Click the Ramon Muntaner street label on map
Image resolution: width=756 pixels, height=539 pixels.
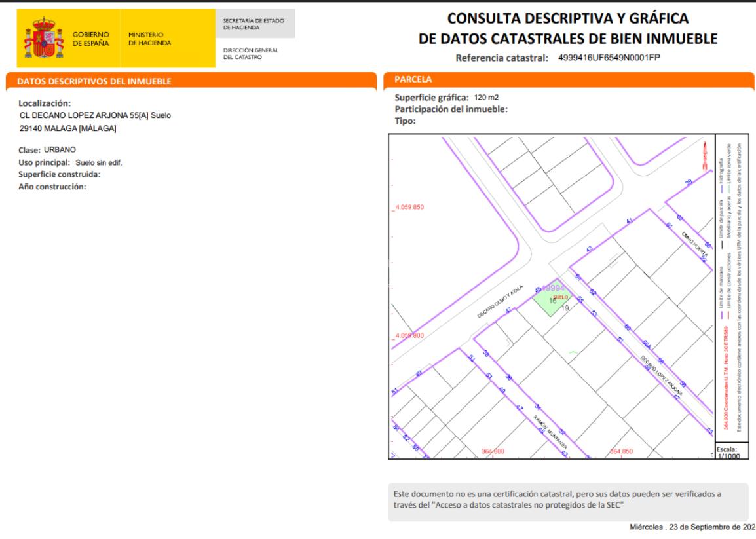[550, 432]
